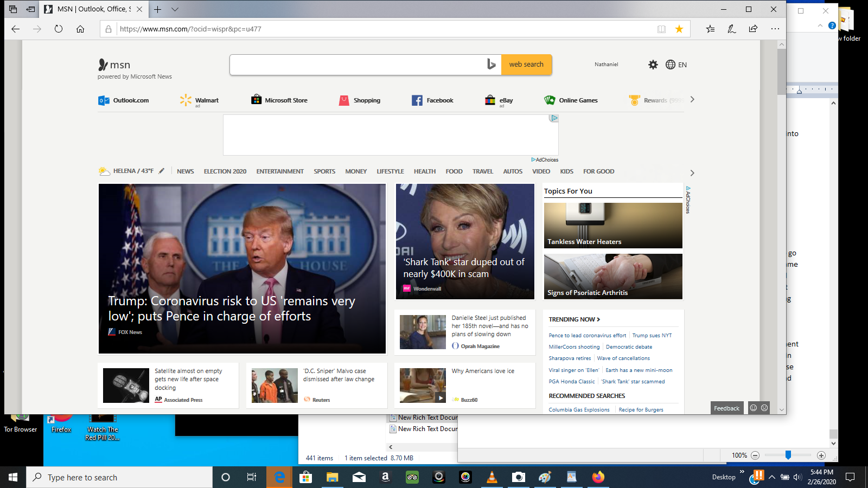This screenshot has height=488, width=868.
Task: Set current tabs aside in Edge
Action: tap(30, 9)
